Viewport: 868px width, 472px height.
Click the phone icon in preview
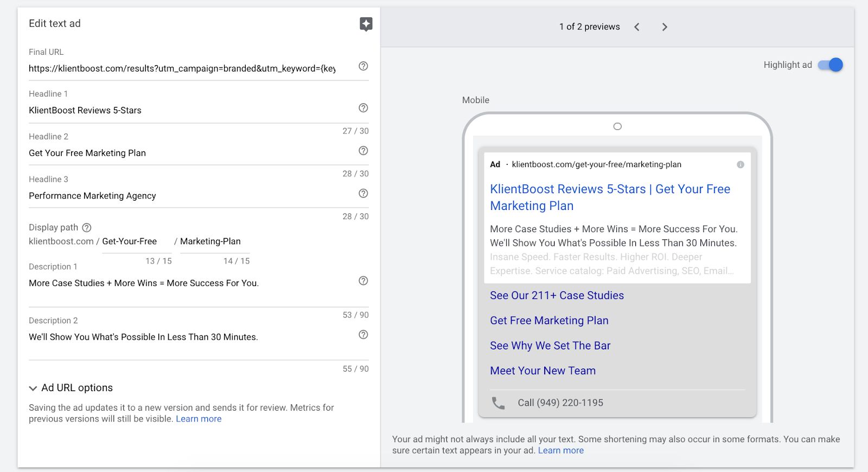pos(498,403)
